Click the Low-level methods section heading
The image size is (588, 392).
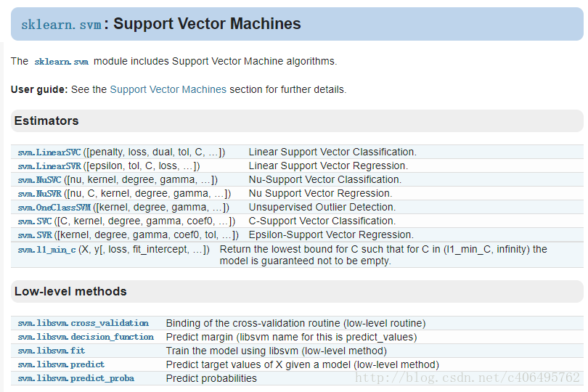[x=70, y=291]
